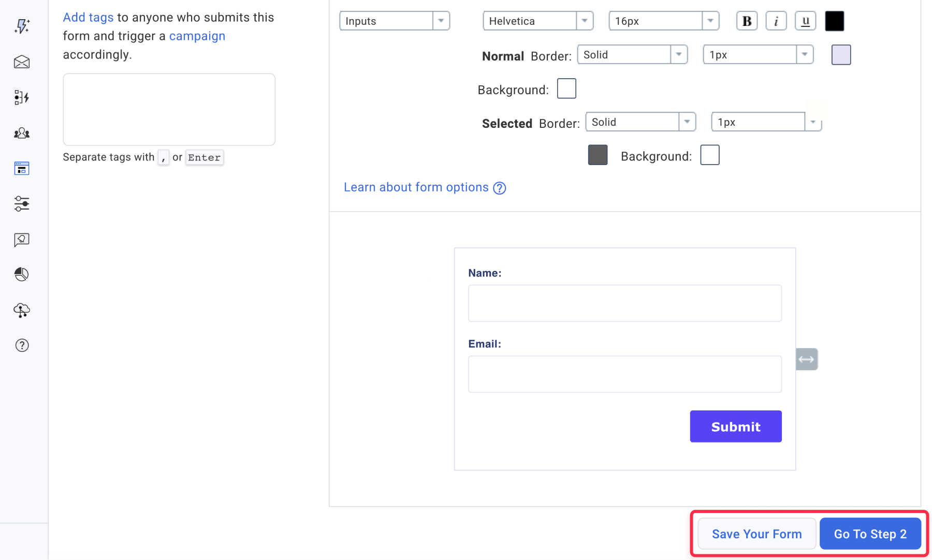Screen dimensions: 932x560
Task: Open Normal Border style Solid dropdown
Action: click(x=632, y=55)
